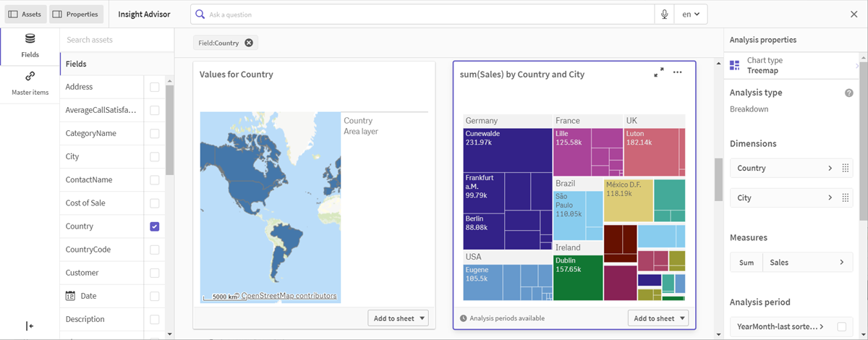
Task: Select the Cunewalde treemap tile
Action: (507, 150)
